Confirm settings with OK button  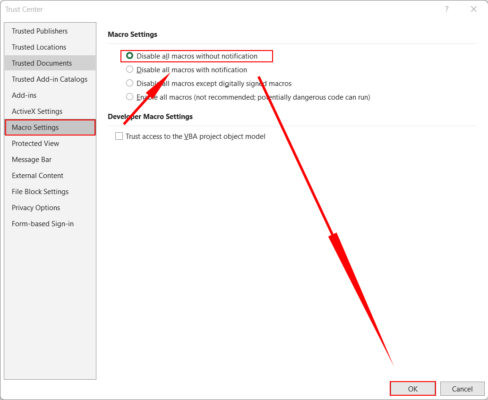tap(413, 389)
